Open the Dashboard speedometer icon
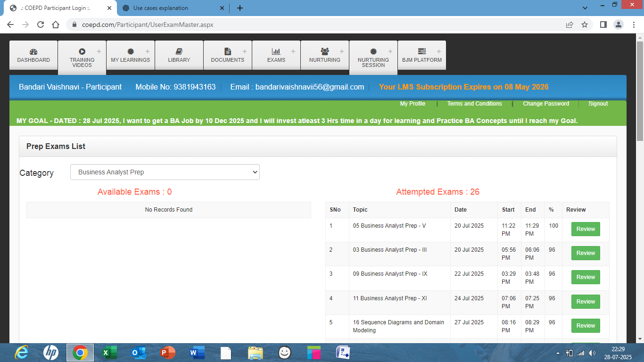The width and height of the screenshot is (644, 362). coord(33,52)
